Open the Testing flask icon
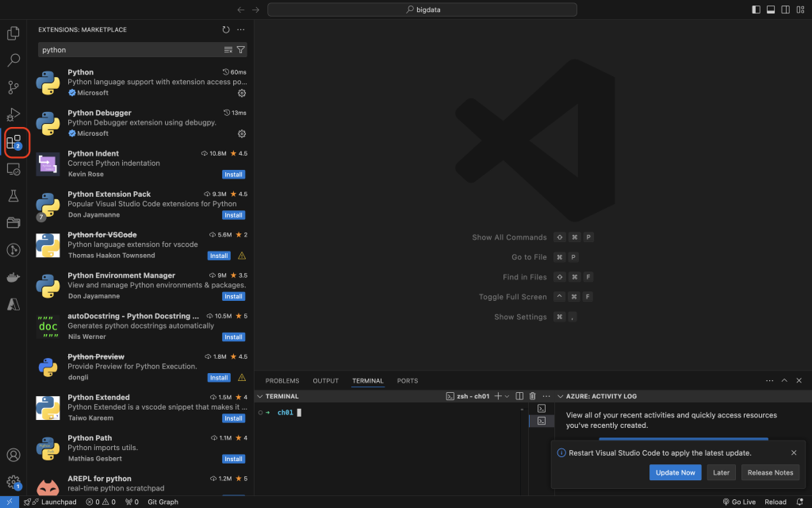The image size is (812, 508). tap(13, 196)
